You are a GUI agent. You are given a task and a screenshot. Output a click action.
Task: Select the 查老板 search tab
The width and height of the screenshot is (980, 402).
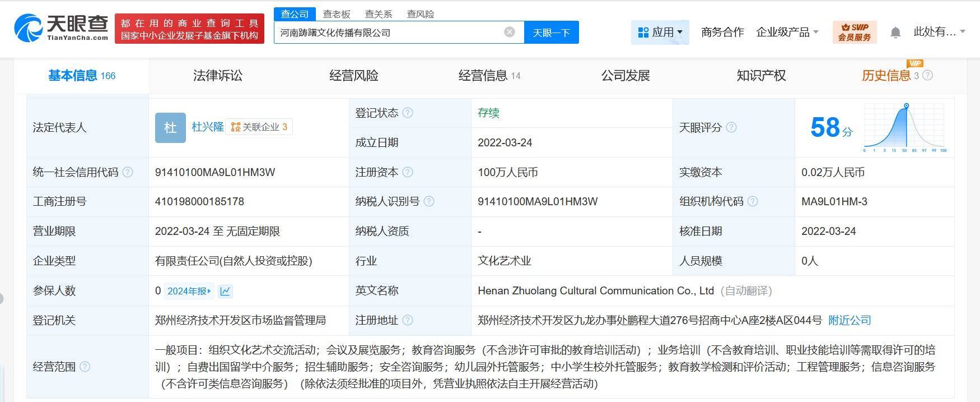(336, 14)
